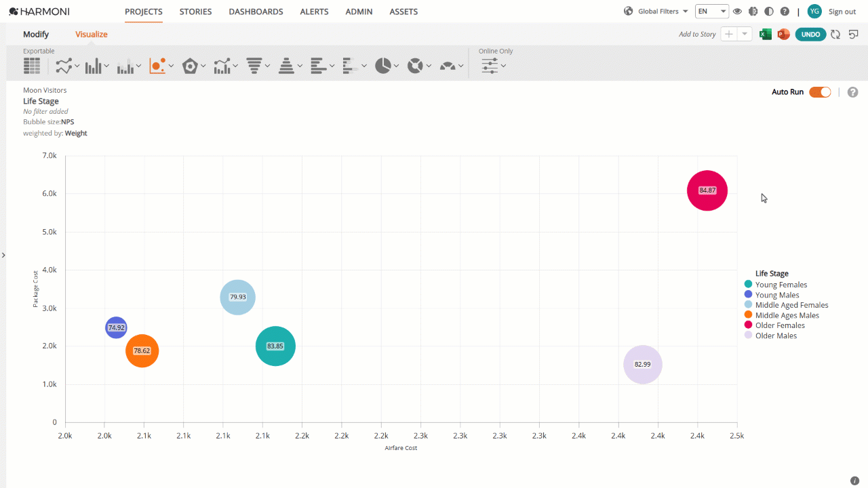
Task: Export to PowerPoint
Action: (783, 34)
